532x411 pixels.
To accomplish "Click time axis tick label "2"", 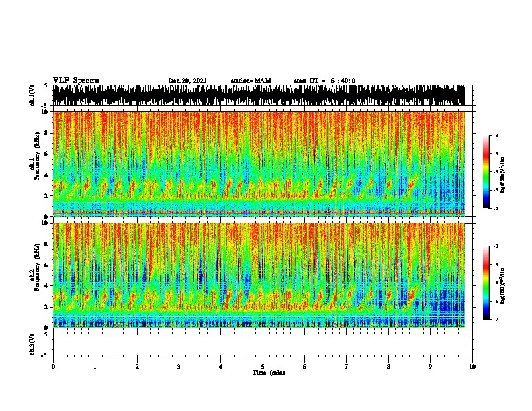I will [x=137, y=367].
